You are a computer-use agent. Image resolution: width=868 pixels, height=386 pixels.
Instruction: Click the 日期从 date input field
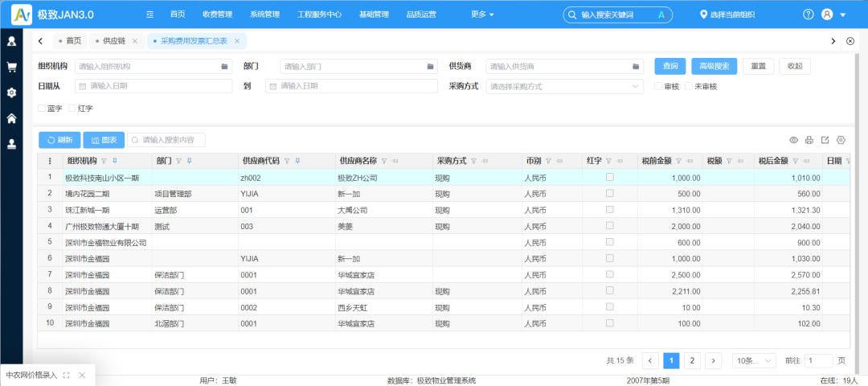point(154,86)
